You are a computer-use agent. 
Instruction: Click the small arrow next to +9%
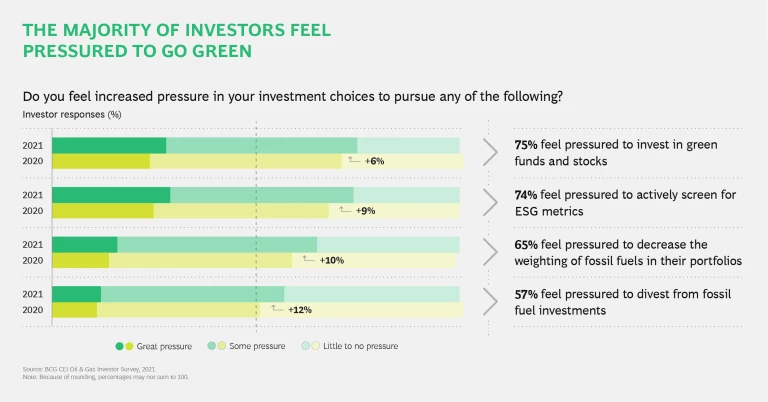pos(345,210)
